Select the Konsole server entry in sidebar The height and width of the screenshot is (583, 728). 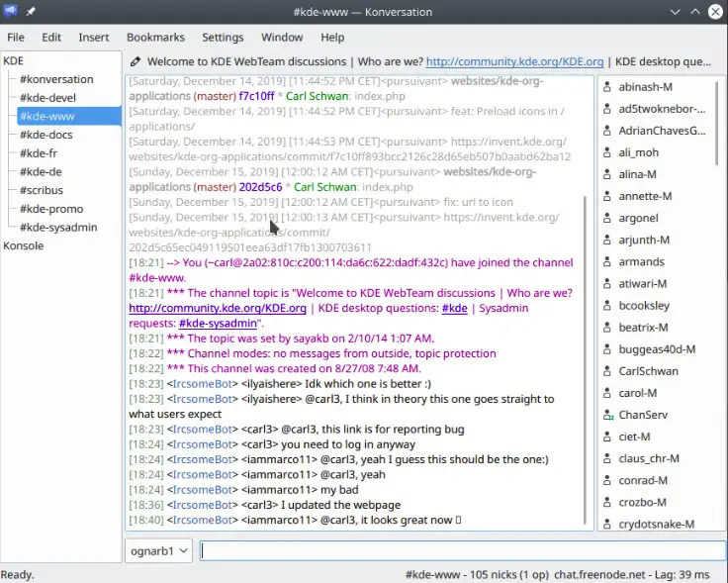24,245
